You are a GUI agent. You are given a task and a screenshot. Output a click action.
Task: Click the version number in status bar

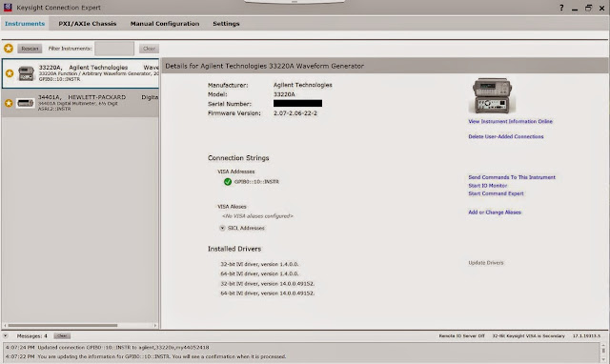coord(586,336)
